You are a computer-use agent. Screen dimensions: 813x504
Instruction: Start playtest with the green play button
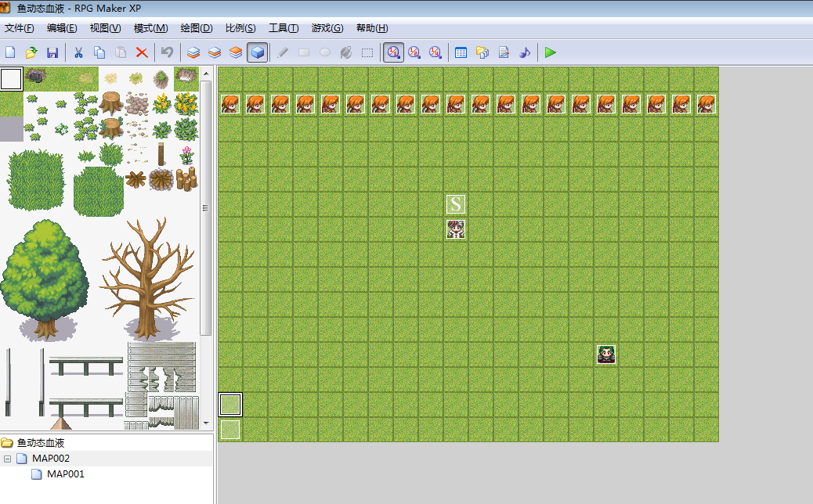click(x=550, y=52)
